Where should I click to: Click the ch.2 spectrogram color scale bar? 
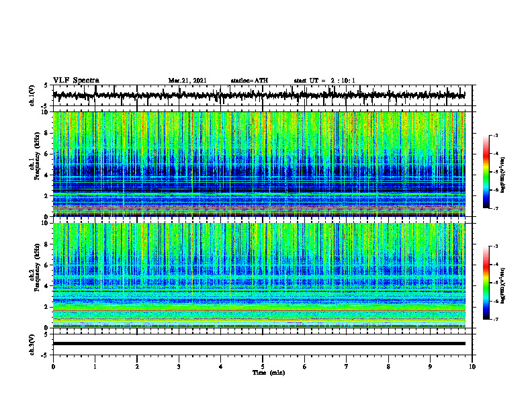[x=486, y=283]
